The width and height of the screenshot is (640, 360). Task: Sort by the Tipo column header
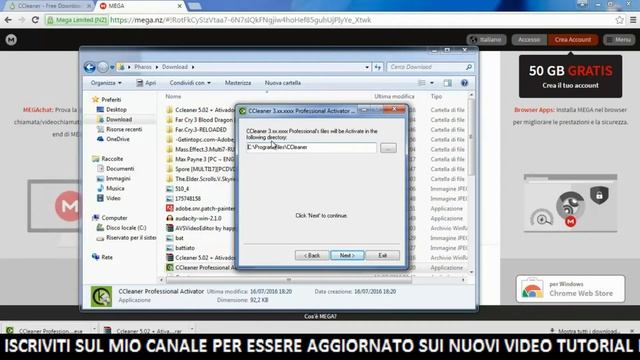pyautogui.click(x=436, y=96)
